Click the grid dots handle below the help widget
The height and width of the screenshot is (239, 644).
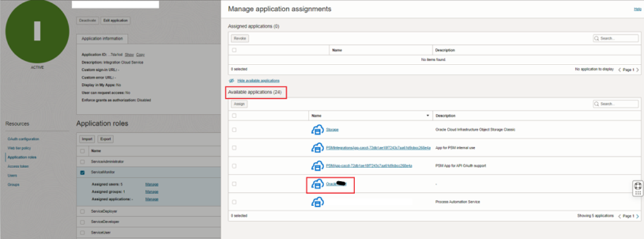pyautogui.click(x=638, y=193)
